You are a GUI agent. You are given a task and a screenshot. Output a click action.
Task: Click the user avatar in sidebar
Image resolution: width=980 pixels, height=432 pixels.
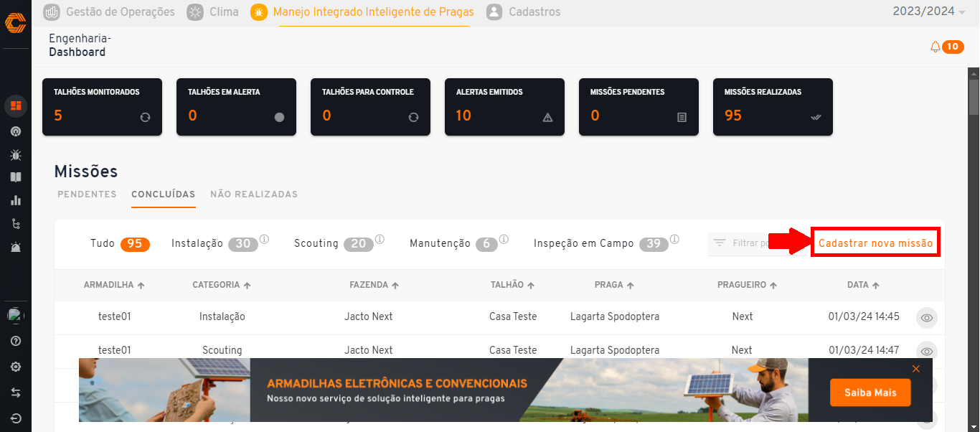(14, 315)
